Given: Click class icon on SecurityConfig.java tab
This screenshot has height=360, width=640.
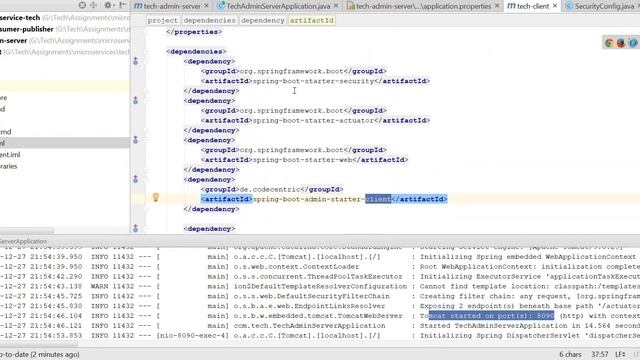Looking at the screenshot, I should (x=569, y=6).
